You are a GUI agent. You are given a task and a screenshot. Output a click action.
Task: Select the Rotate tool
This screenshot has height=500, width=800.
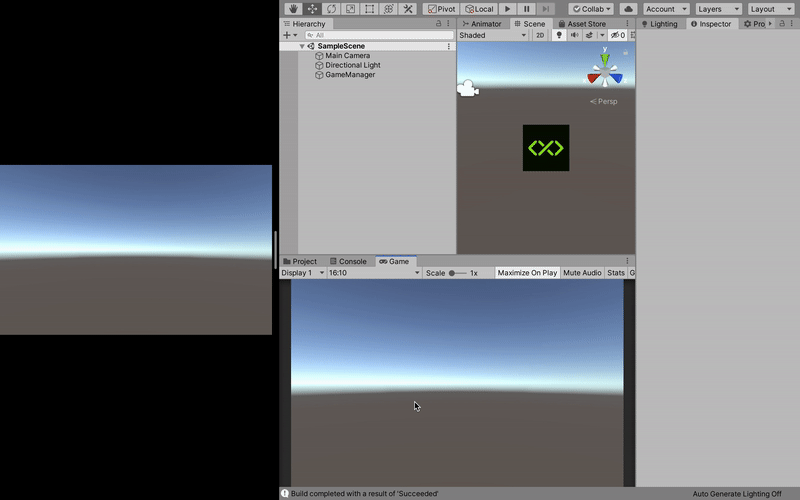pos(331,9)
